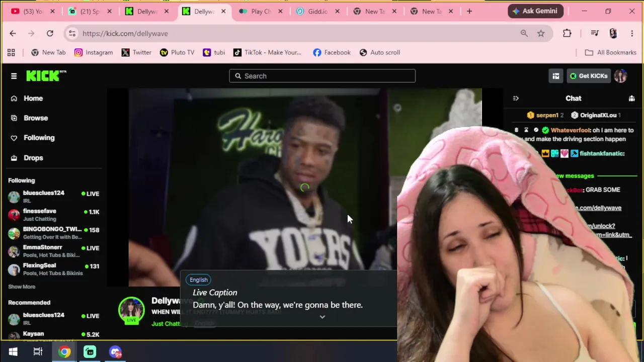The width and height of the screenshot is (644, 362).
Task: Click the Ask Gemini button
Action: pyautogui.click(x=534, y=11)
